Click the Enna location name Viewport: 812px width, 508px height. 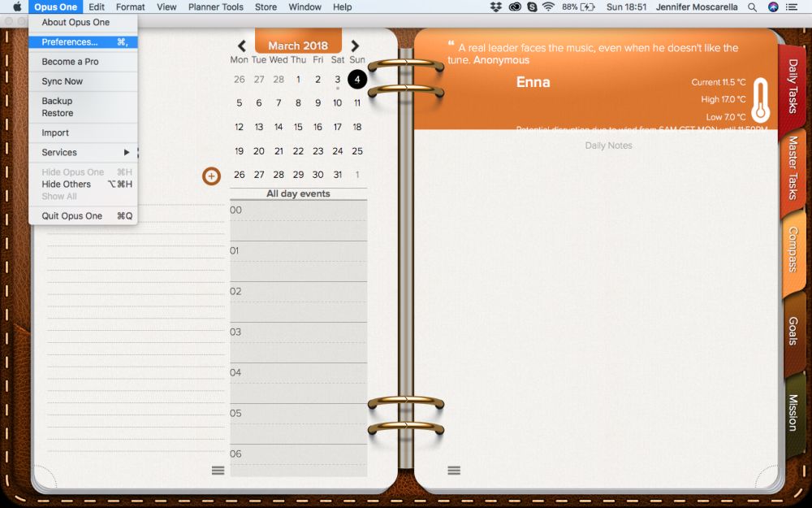click(533, 82)
